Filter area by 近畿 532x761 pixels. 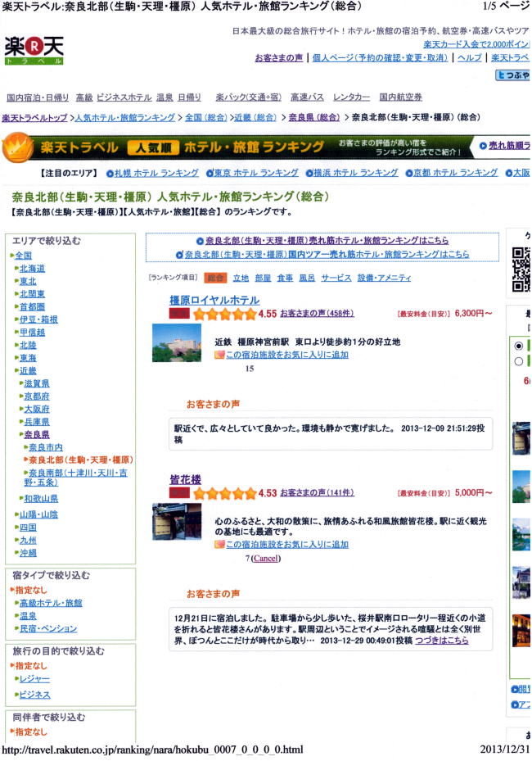tap(28, 371)
